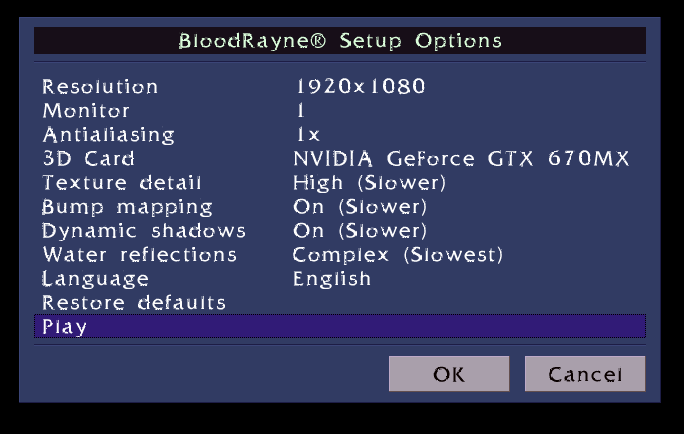Select the Water reflections label
The height and width of the screenshot is (434, 684).
coord(139,255)
